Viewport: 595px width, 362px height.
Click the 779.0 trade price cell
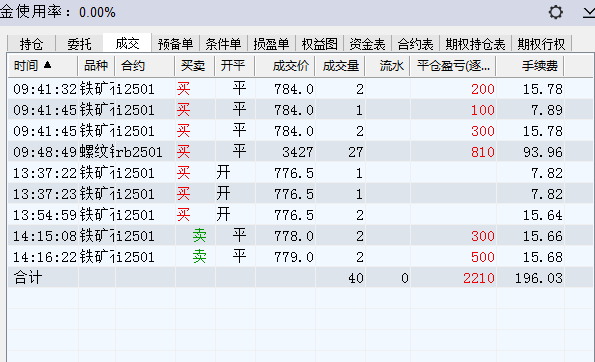pos(285,257)
